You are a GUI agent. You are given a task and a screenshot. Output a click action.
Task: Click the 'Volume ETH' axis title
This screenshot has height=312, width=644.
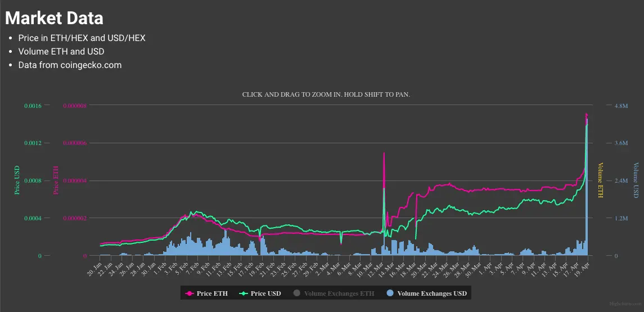click(x=600, y=180)
